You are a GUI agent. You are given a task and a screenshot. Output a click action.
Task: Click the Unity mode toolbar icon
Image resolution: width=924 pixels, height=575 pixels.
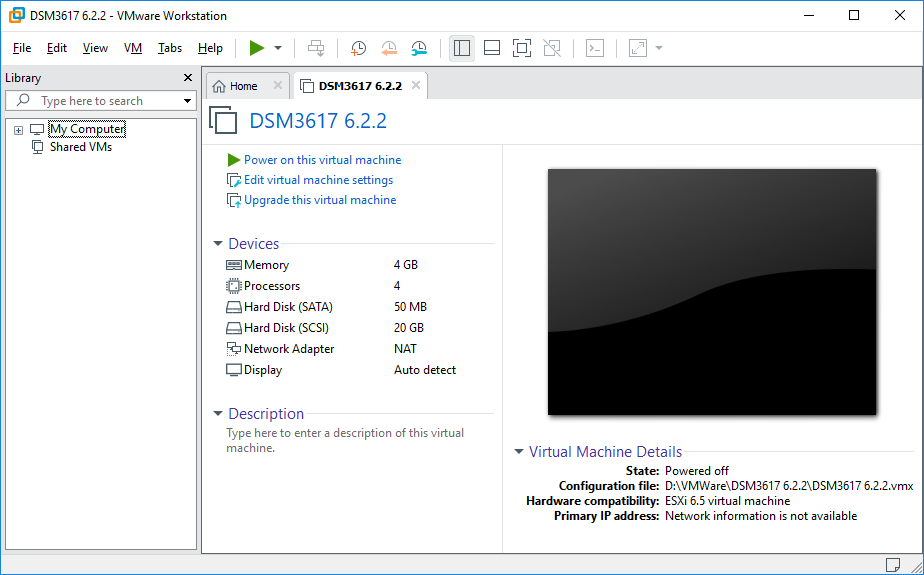tap(552, 48)
